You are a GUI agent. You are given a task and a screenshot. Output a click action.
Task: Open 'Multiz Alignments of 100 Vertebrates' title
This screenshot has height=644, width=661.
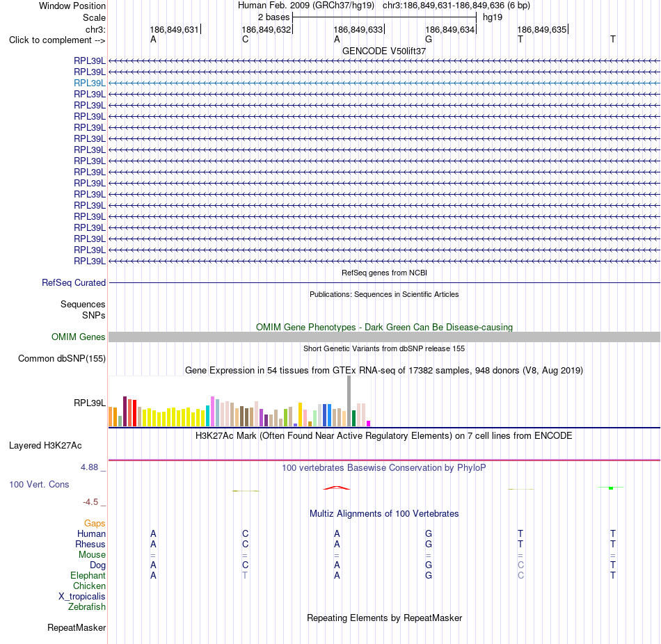[x=383, y=514]
